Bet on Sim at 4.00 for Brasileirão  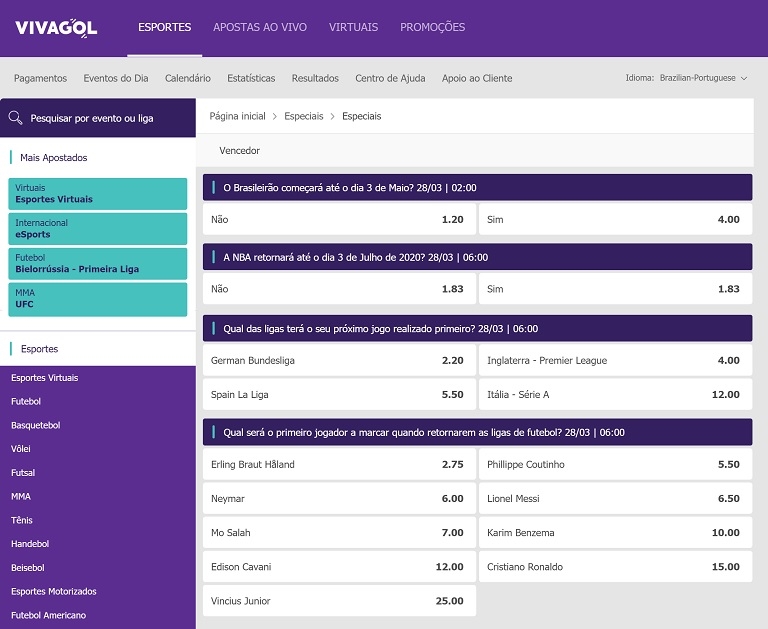click(614, 219)
